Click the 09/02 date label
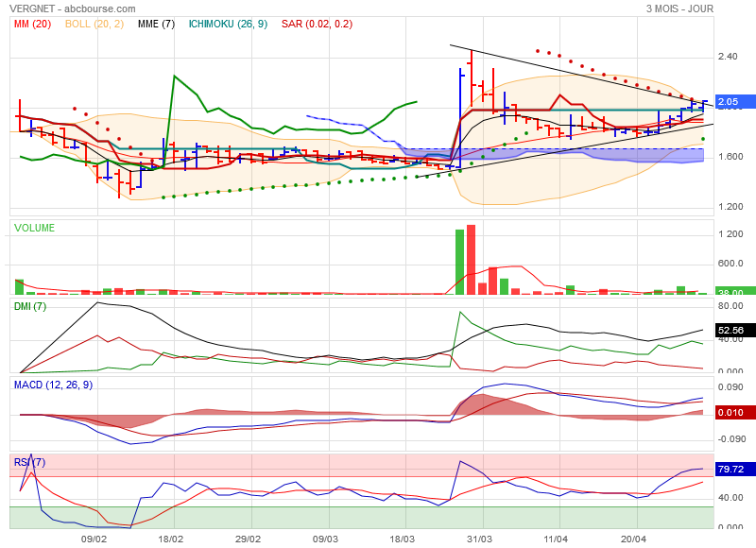 point(94,539)
